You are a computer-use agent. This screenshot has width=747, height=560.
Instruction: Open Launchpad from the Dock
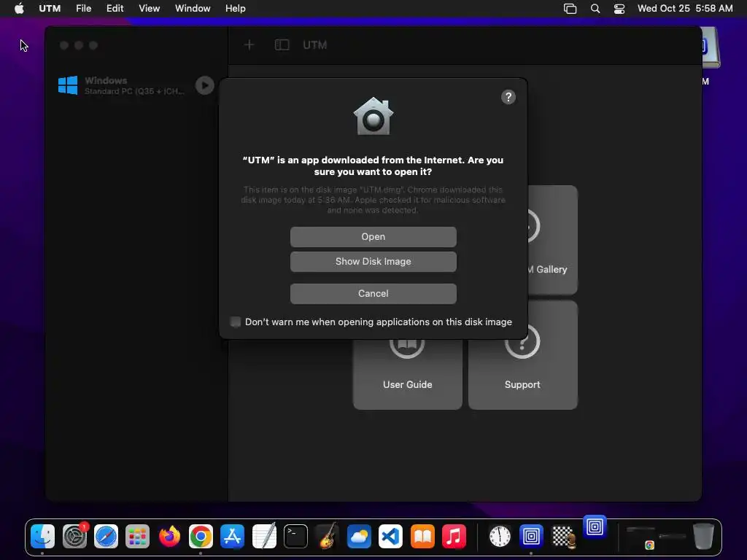click(137, 537)
